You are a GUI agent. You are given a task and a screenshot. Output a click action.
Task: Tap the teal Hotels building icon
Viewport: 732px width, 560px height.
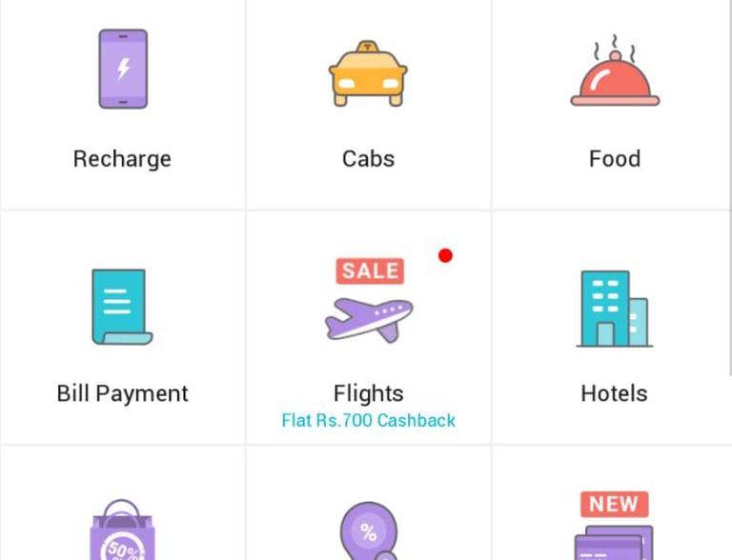tap(614, 308)
